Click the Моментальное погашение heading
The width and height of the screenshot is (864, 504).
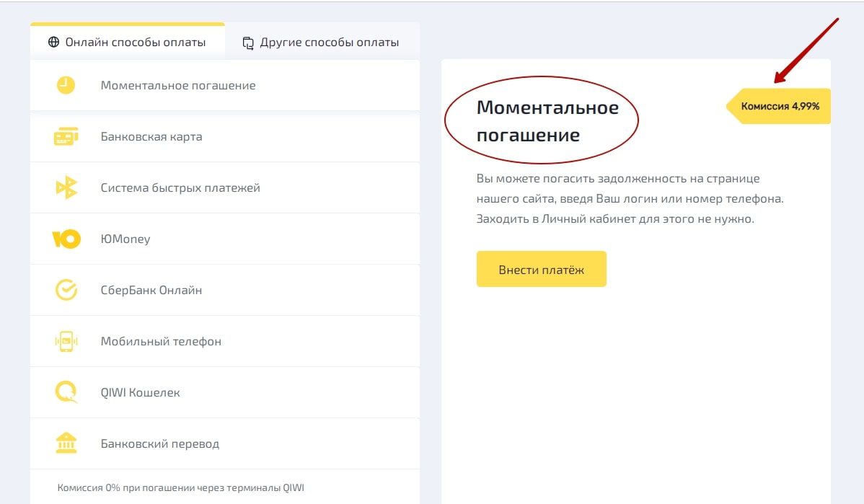point(547,121)
